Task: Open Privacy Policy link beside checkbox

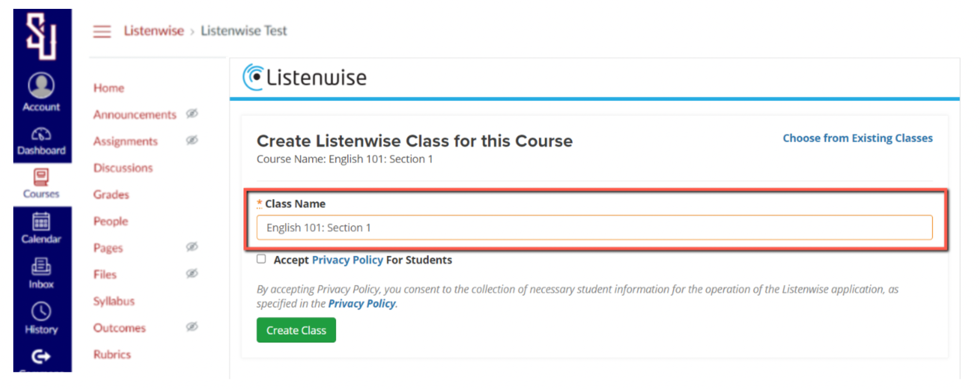Action: click(x=347, y=260)
